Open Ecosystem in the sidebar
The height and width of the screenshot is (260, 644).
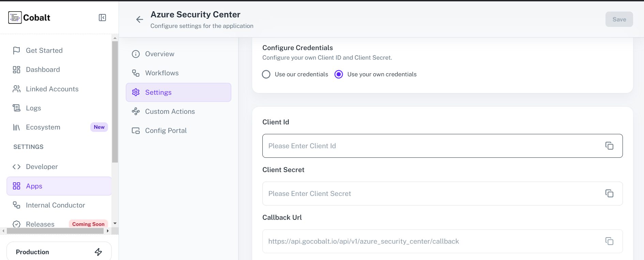[x=59, y=127]
